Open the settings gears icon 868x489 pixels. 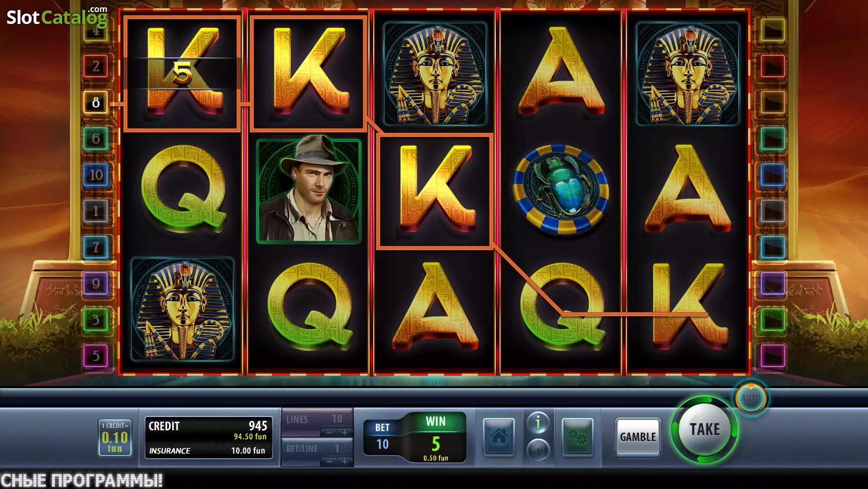click(577, 437)
